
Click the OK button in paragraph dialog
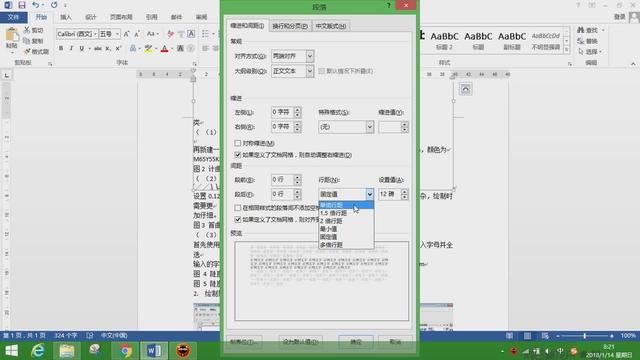pos(356,342)
